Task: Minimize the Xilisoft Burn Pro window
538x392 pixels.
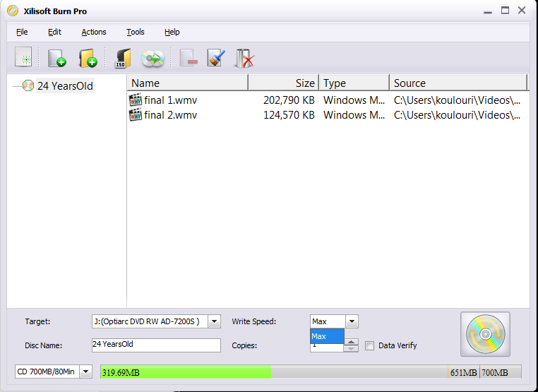Action: (488, 11)
